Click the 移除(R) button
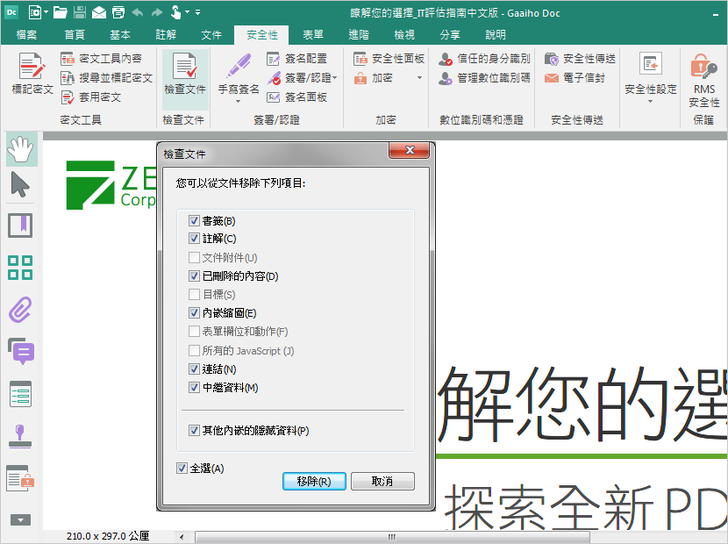This screenshot has width=728, height=544. 314,481
